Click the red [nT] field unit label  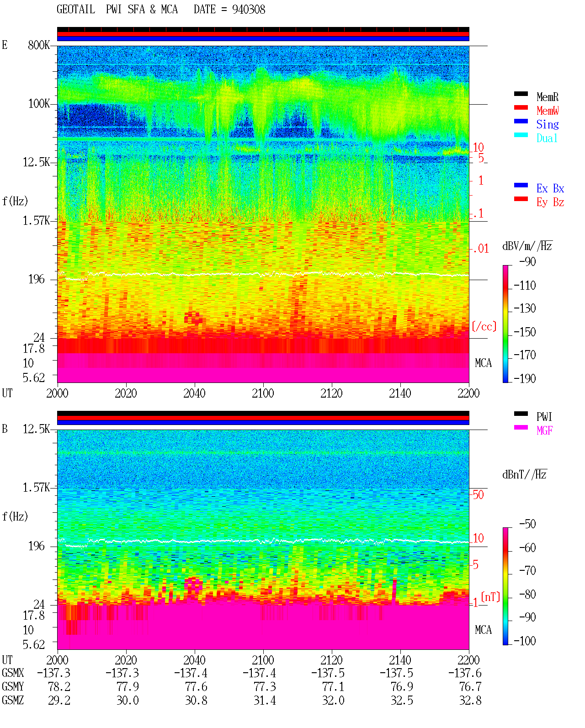(x=490, y=597)
